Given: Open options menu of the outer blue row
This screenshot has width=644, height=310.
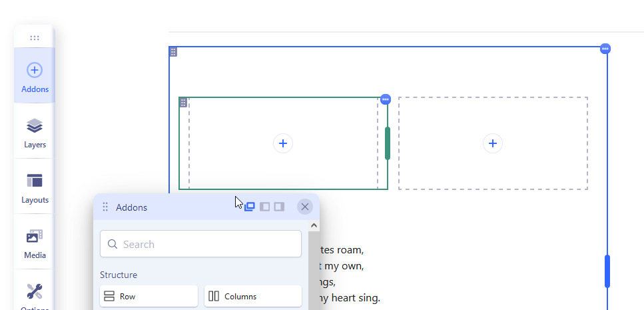Looking at the screenshot, I should (605, 49).
